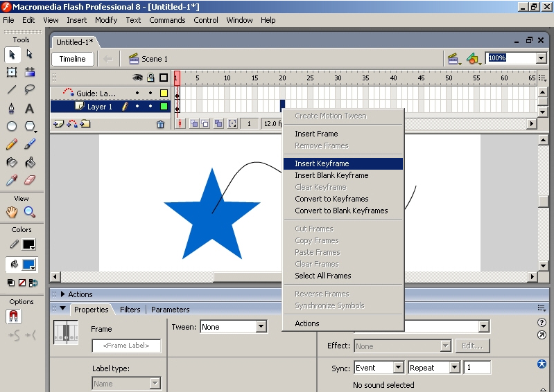Choose Select All Frames menu item
Viewport: 554px width, 392px height.
click(x=343, y=276)
